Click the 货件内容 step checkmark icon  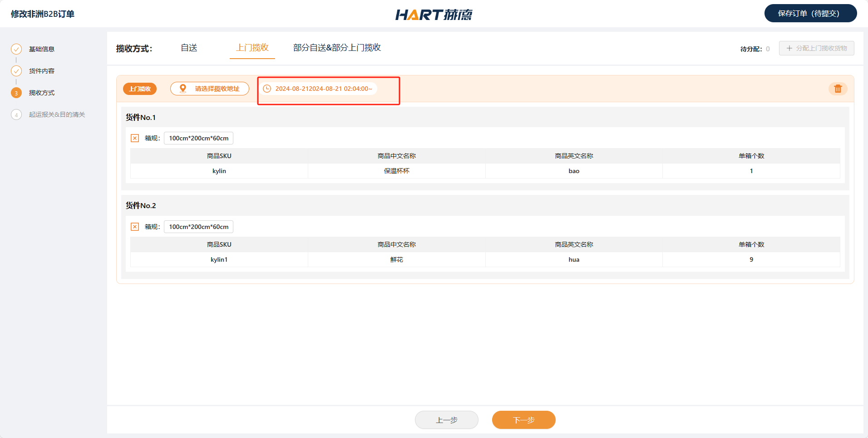click(x=16, y=71)
